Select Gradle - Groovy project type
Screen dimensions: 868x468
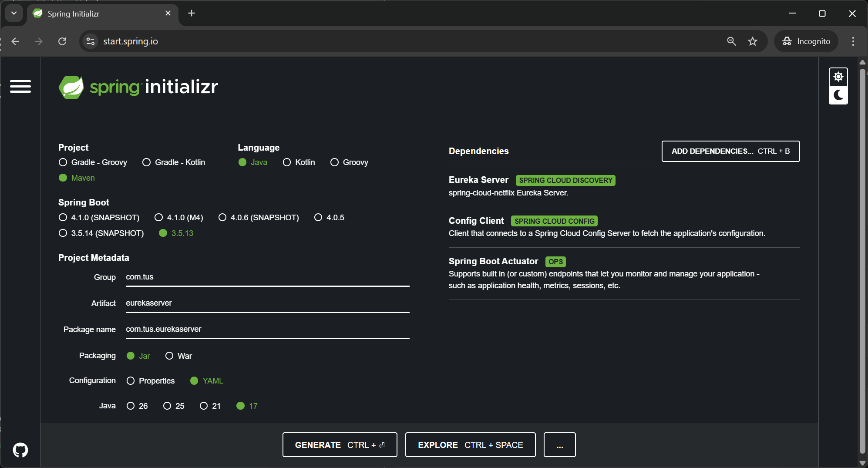[93, 162]
